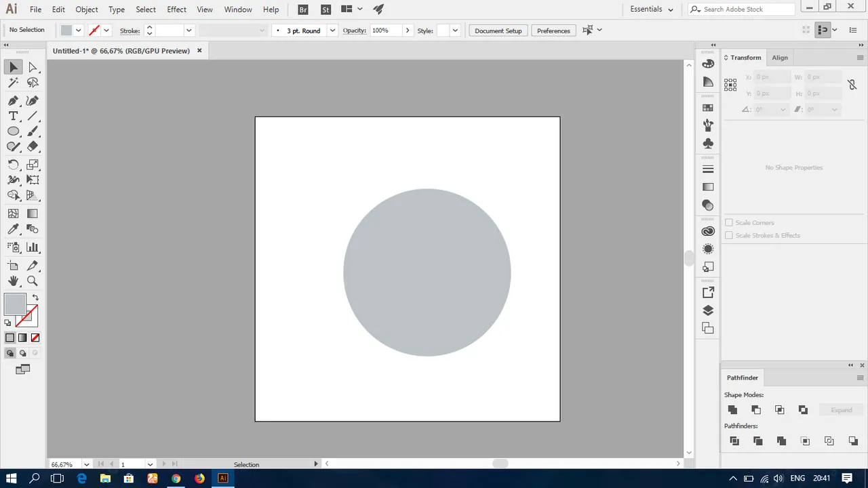Select the Rotate tool
868x488 pixels.
pyautogui.click(x=13, y=165)
